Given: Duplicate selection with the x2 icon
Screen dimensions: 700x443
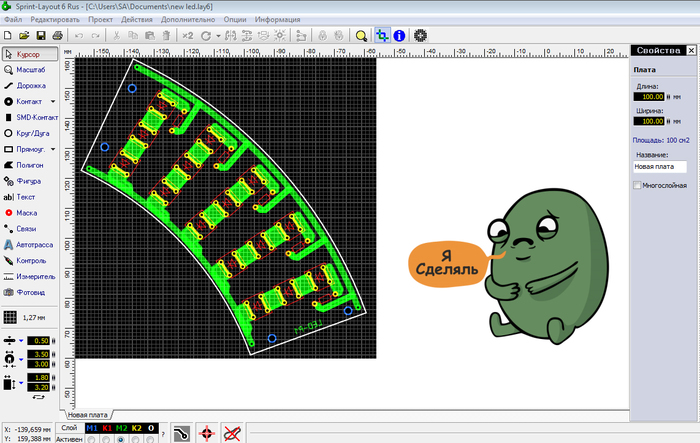Looking at the screenshot, I should (188, 35).
